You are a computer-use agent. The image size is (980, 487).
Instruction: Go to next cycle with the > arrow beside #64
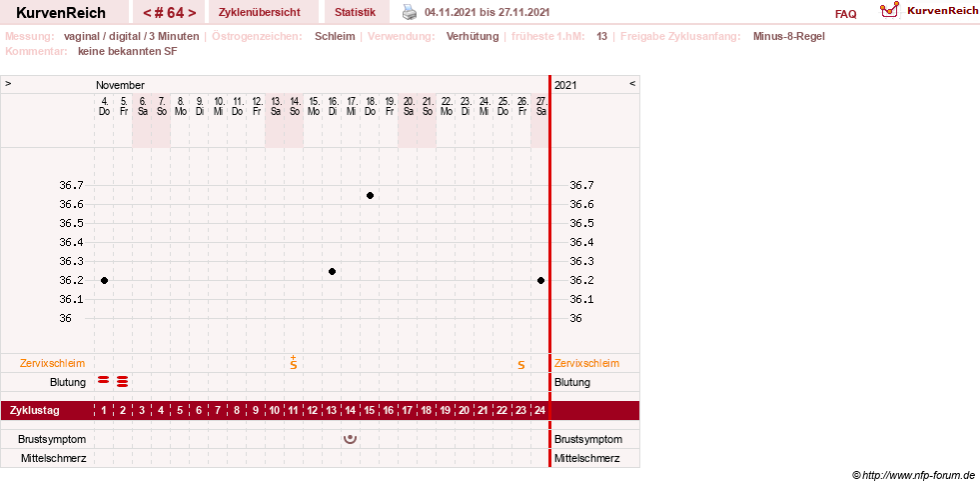[191, 13]
